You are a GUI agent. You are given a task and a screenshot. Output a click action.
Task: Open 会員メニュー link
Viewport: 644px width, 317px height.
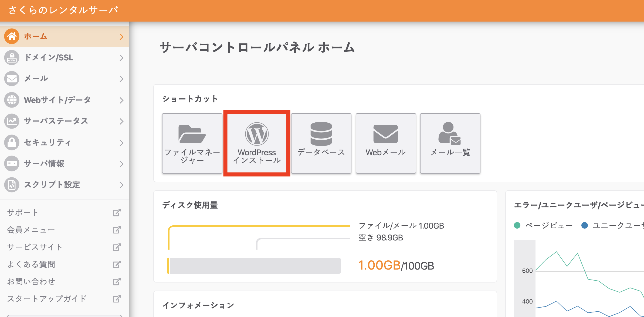coord(31,230)
